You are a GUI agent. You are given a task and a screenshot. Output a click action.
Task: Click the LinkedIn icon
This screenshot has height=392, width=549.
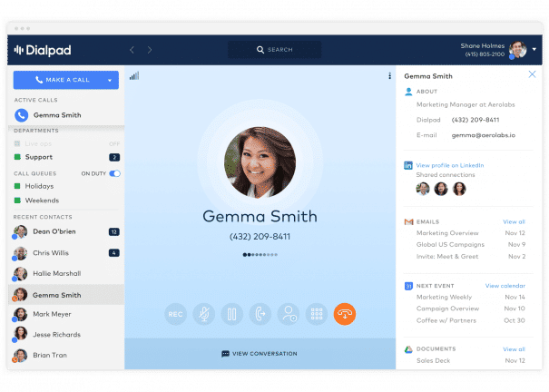pos(408,165)
